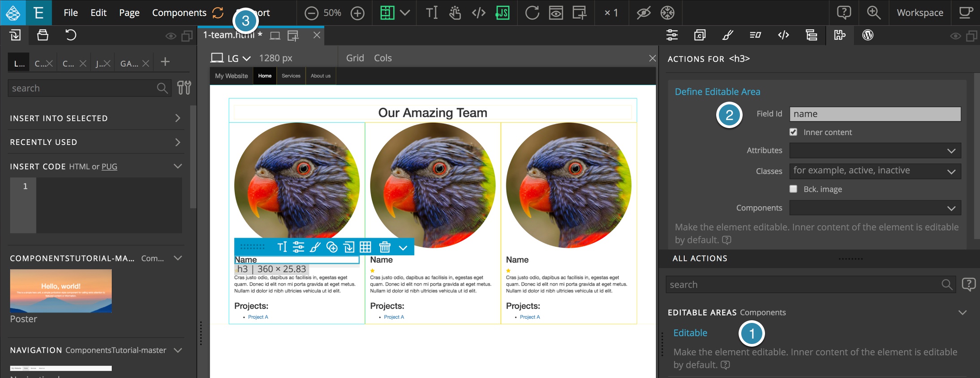Viewport: 980px width, 378px height.
Task: Open the WordPress panel tab
Action: point(868,35)
